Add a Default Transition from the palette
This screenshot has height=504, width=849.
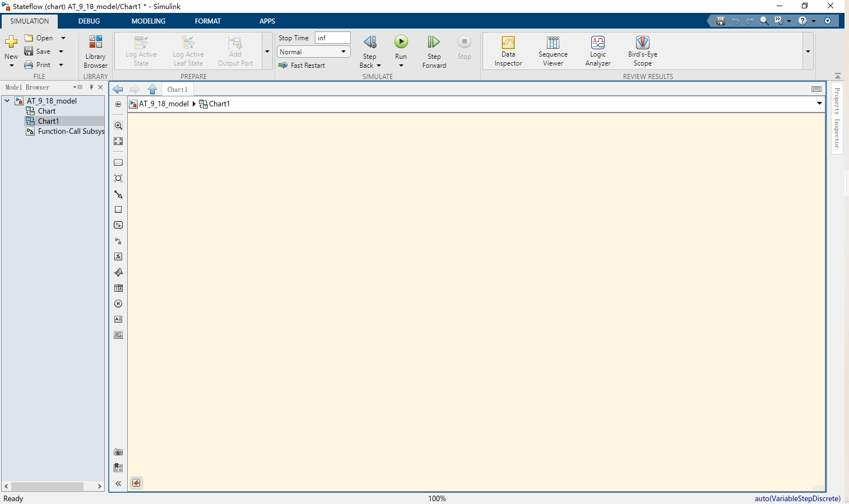118,194
